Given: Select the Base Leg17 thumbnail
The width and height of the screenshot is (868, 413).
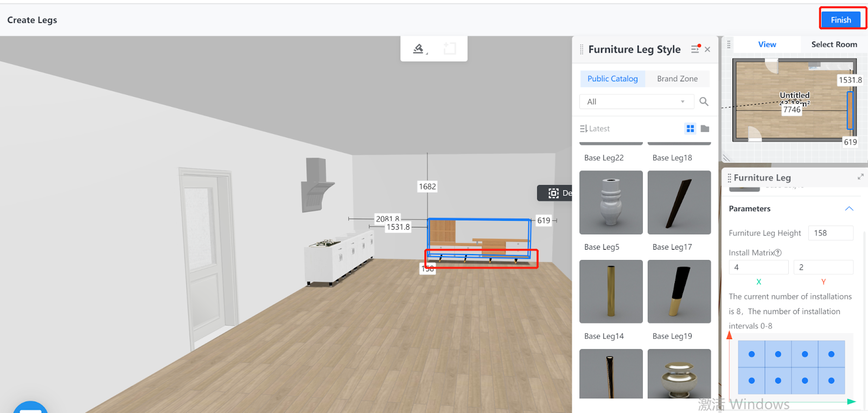Looking at the screenshot, I should coord(679,202).
